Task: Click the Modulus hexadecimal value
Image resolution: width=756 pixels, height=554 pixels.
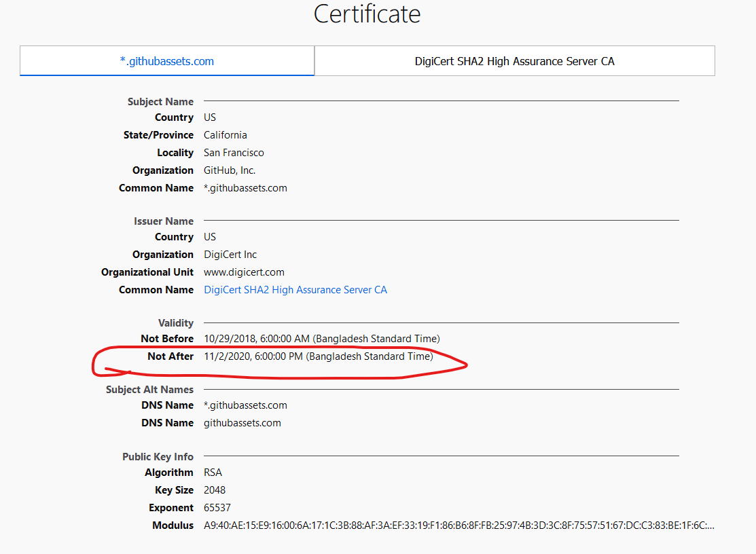Action: 458,525
